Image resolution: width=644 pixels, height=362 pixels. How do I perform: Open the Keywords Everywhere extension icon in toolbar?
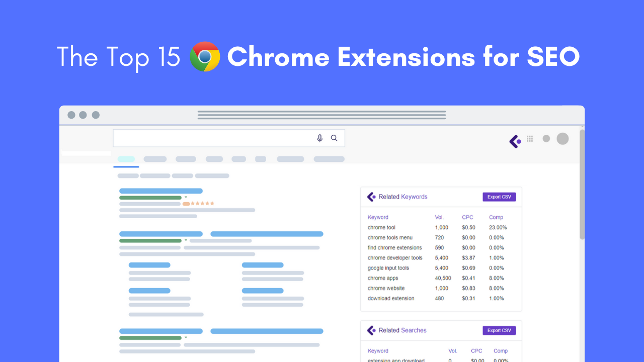click(x=515, y=141)
